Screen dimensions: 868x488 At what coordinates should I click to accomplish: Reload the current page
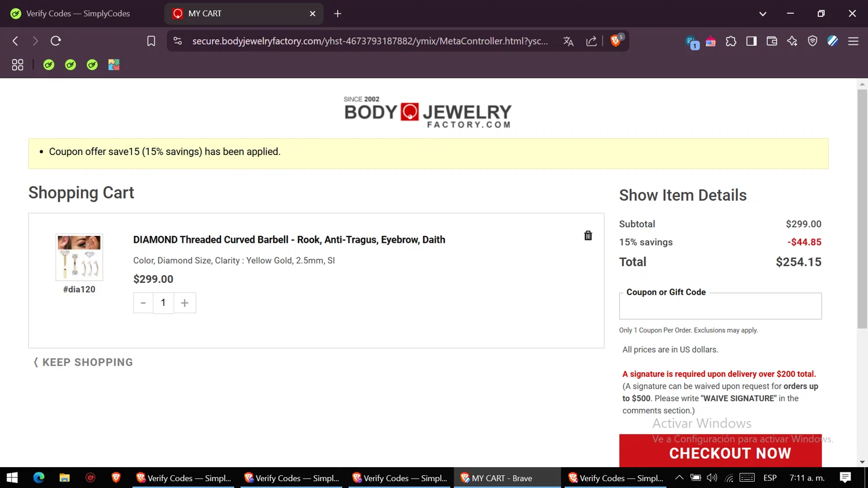pos(56,41)
